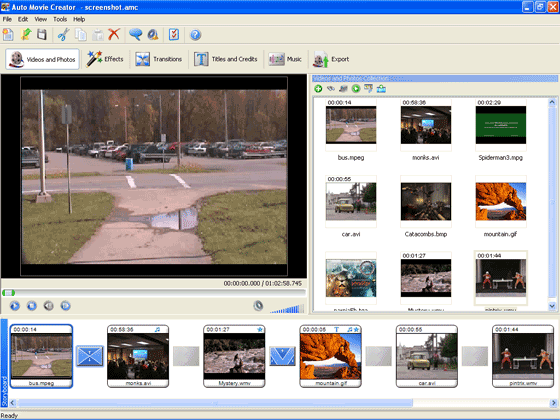Open help with the blue question mark icon
Image resolution: width=560 pixels, height=420 pixels.
195,35
